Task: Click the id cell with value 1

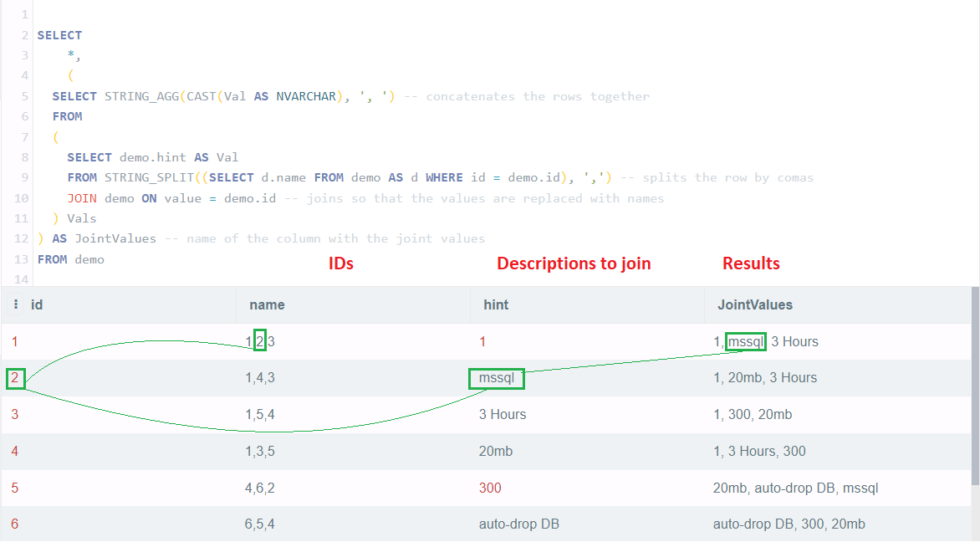Action: tap(15, 341)
